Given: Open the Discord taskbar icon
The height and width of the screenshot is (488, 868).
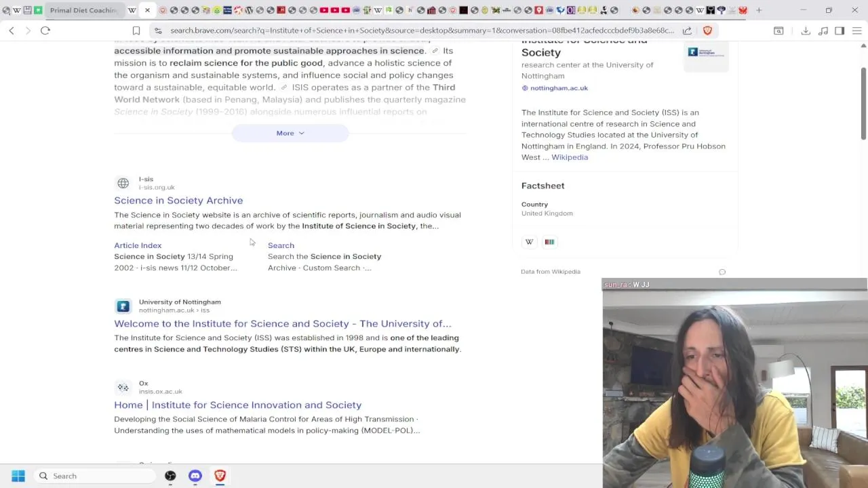Looking at the screenshot, I should click(x=195, y=476).
